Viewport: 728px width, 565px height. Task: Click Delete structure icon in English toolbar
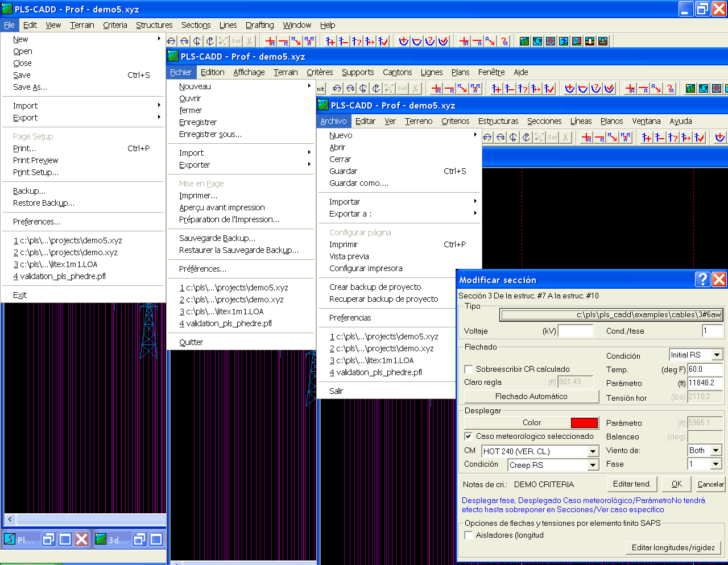pyautogui.click(x=344, y=41)
